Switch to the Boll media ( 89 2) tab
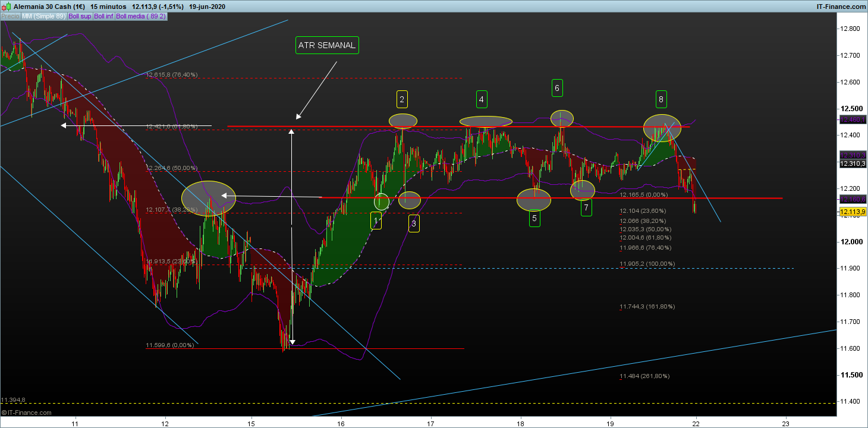This screenshot has height=428, width=868. pos(141,16)
